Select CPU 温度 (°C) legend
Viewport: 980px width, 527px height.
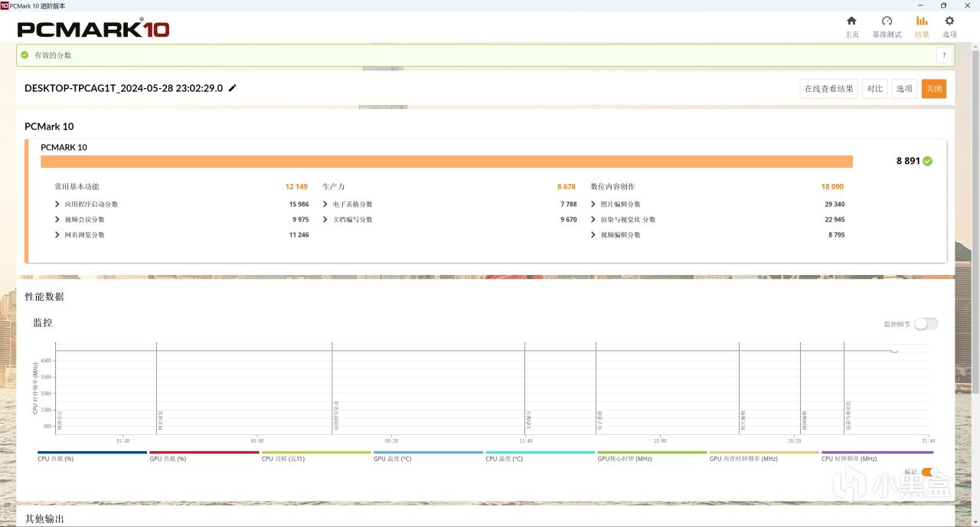540,456
